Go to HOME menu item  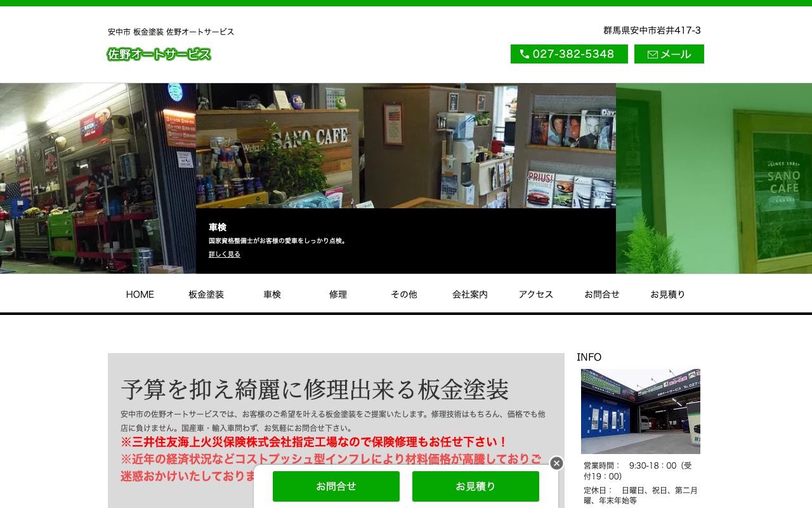click(140, 295)
